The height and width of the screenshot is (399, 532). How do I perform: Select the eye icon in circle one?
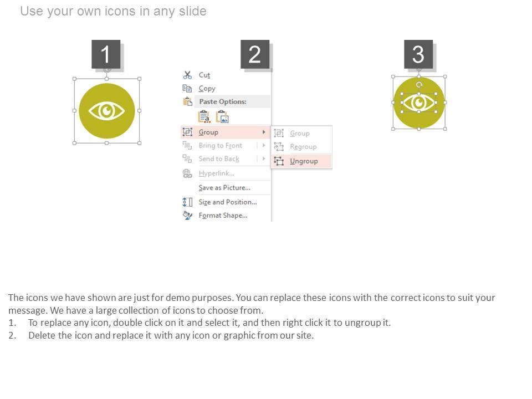106,111
